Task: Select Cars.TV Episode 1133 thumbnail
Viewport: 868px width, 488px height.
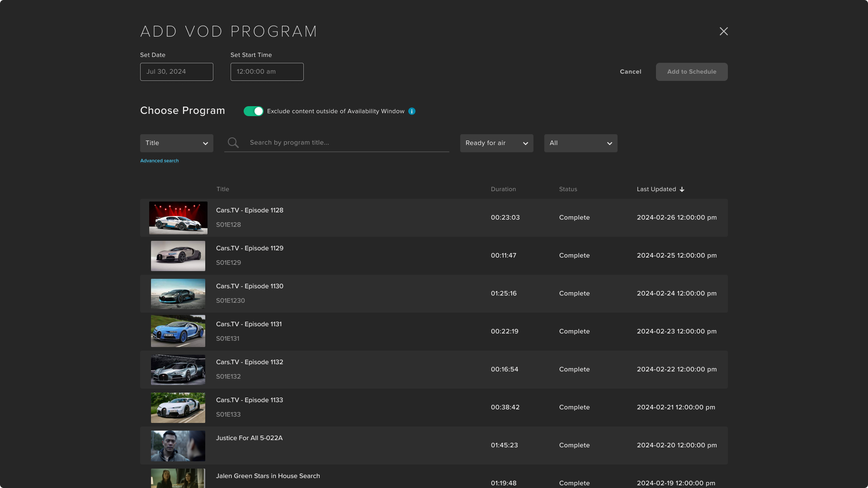Action: click(x=178, y=408)
